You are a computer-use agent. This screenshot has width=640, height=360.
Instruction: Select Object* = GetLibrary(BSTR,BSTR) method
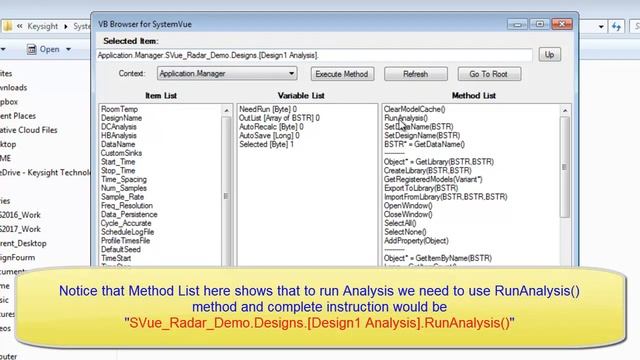pos(439,162)
